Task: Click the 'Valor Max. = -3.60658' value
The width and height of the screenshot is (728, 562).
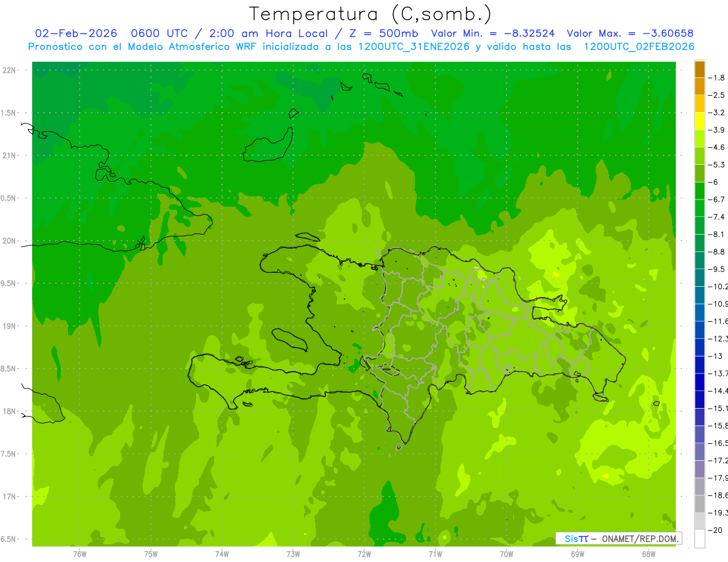Action: coord(630,33)
